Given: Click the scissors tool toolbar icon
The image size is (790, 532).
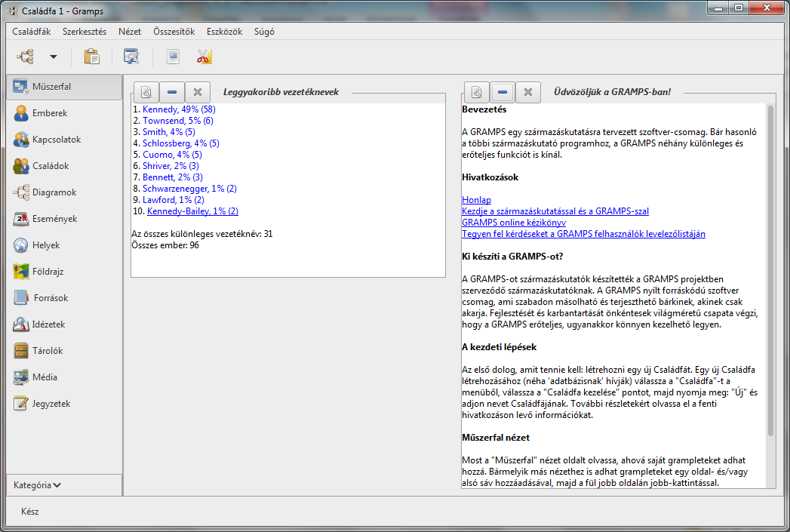Looking at the screenshot, I should pyautogui.click(x=204, y=57).
